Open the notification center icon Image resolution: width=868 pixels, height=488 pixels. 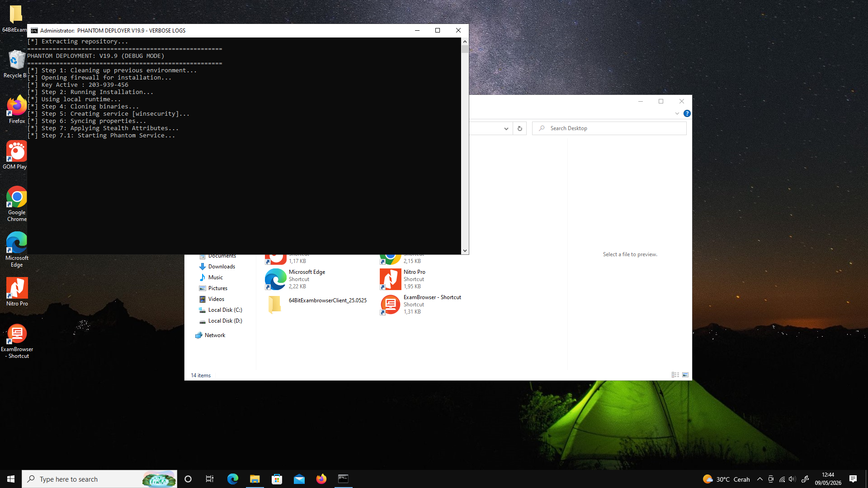point(853,479)
